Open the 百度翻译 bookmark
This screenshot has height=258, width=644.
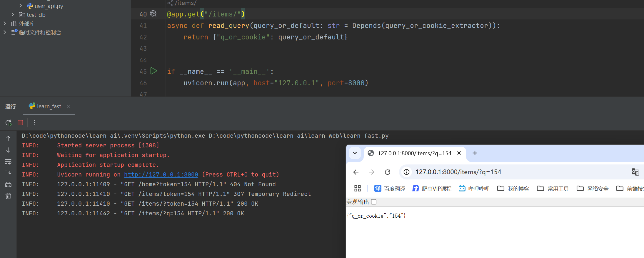click(x=390, y=189)
